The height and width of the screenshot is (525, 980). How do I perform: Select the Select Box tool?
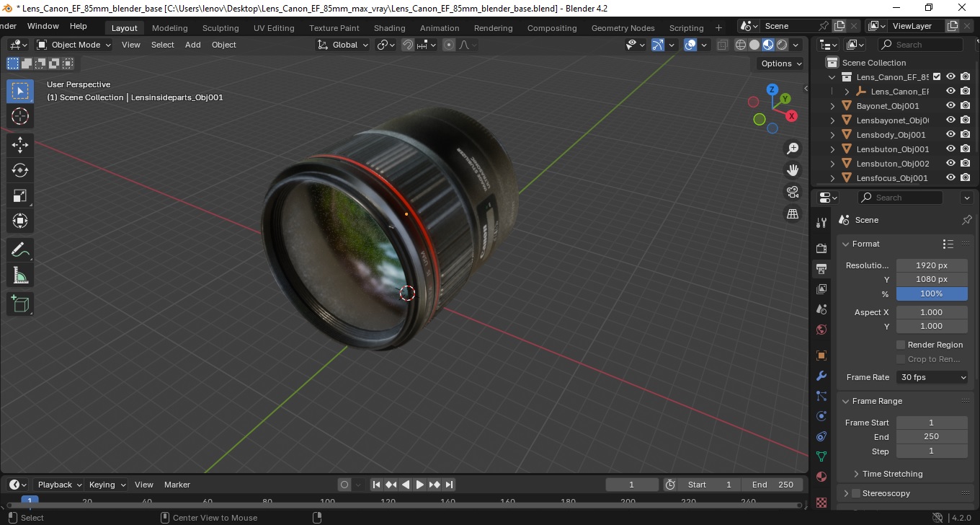[20, 91]
